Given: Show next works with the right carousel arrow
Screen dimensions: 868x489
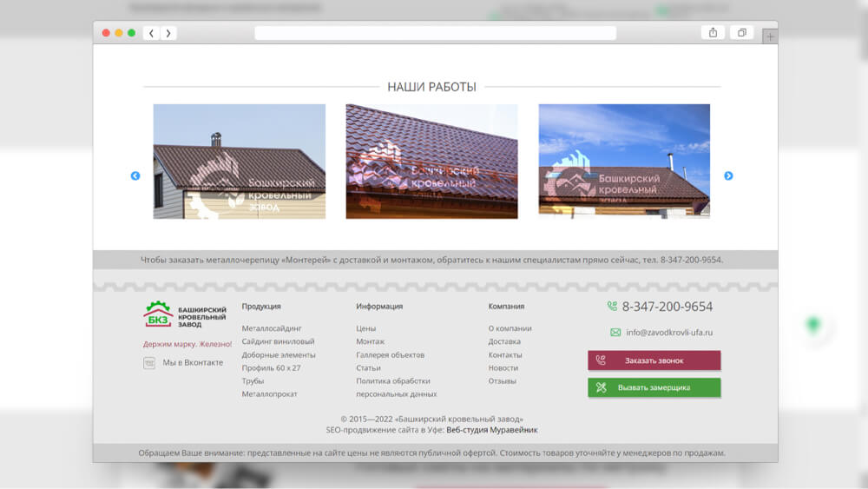Looking at the screenshot, I should [728, 175].
